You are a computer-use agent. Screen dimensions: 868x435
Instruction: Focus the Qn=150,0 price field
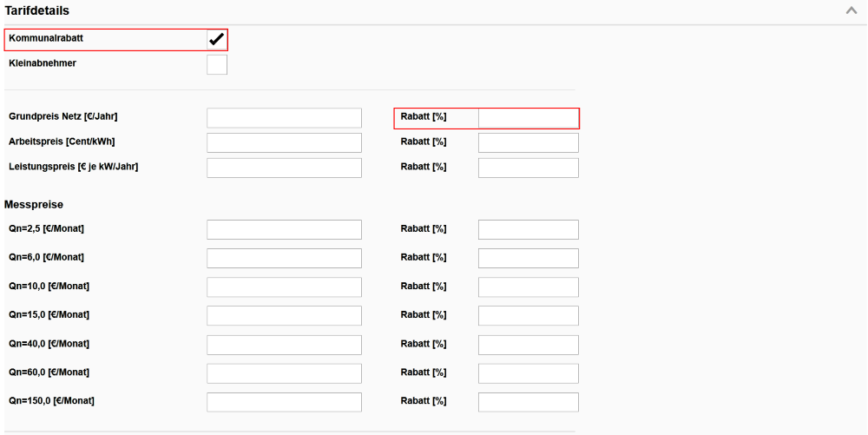point(284,402)
